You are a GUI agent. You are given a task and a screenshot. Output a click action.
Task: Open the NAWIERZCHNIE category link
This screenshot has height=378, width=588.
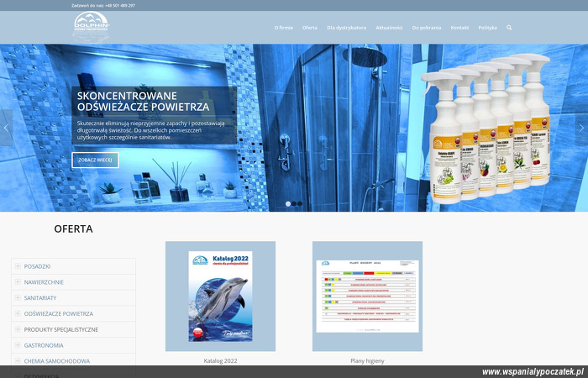click(x=44, y=282)
